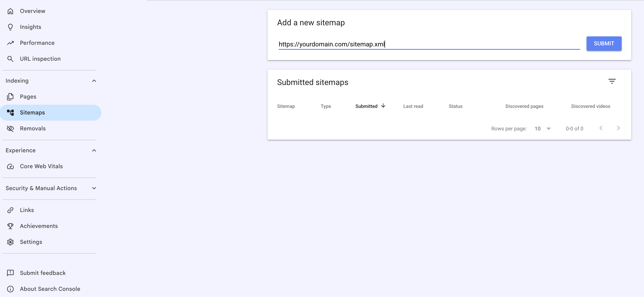
Task: Click the Submit feedback speech icon
Action: tap(10, 273)
